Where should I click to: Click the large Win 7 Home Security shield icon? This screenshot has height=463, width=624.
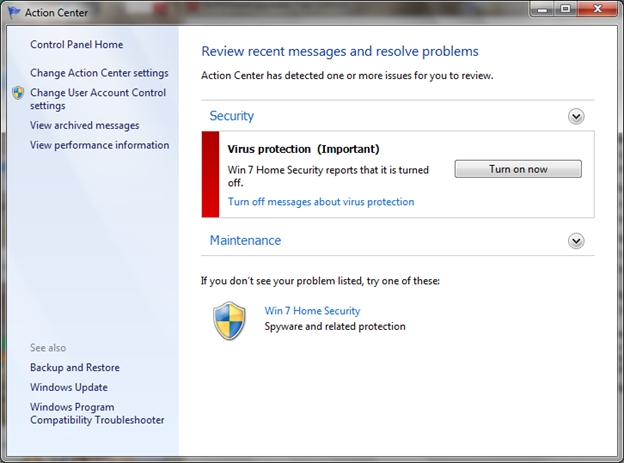pyautogui.click(x=229, y=321)
